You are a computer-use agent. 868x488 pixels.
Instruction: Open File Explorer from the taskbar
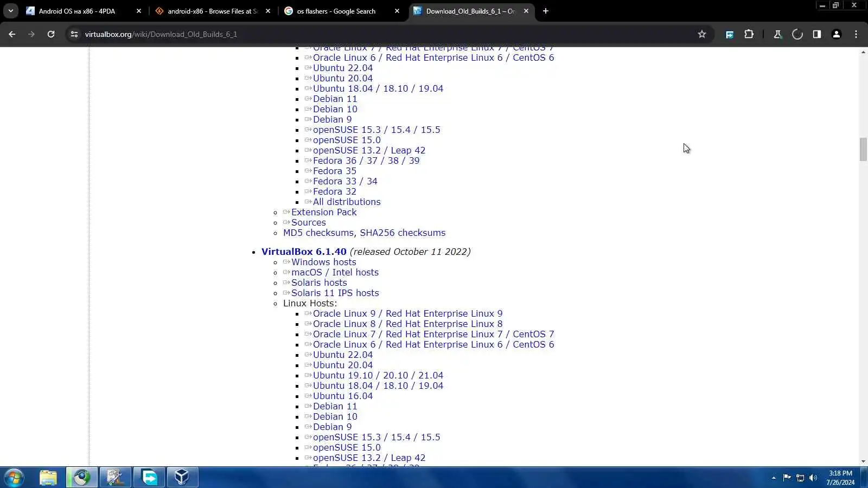48,478
